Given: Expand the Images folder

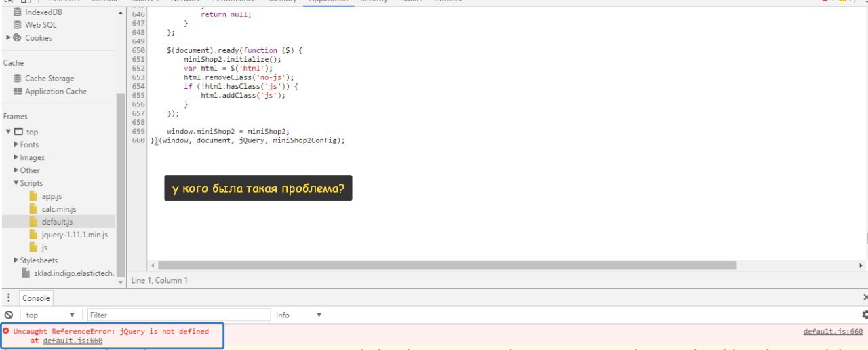Looking at the screenshot, I should 16,157.
